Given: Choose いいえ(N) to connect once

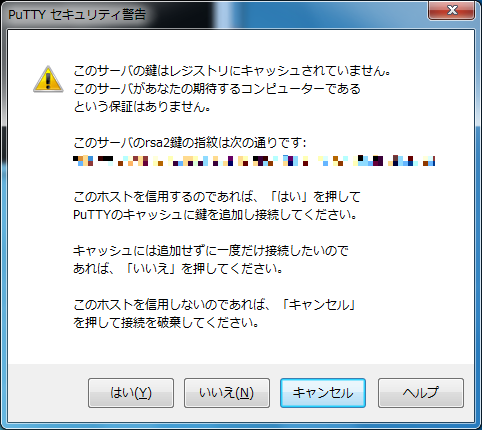Looking at the screenshot, I should click(x=227, y=393).
